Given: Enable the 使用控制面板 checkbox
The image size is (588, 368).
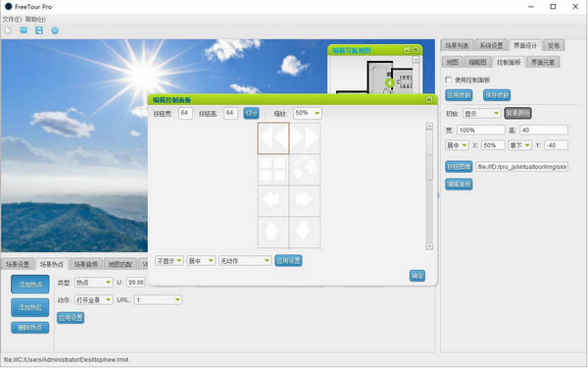Looking at the screenshot, I should (448, 80).
